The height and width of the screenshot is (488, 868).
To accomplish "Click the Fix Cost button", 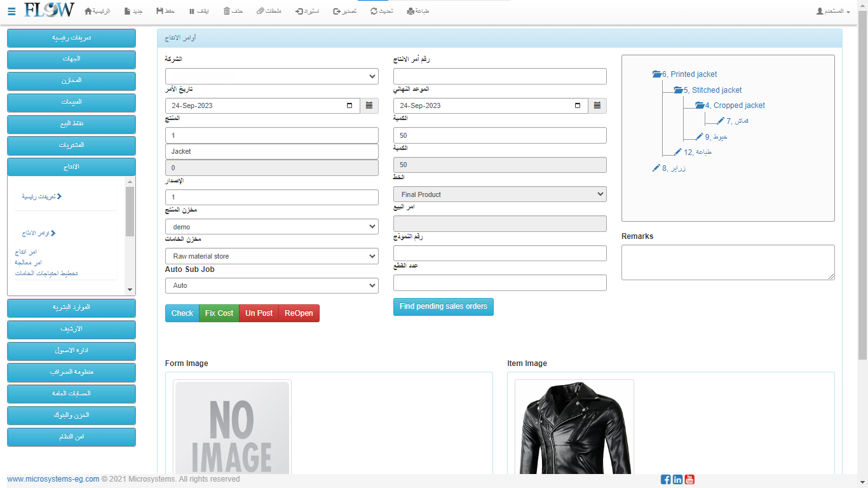I will pyautogui.click(x=219, y=313).
